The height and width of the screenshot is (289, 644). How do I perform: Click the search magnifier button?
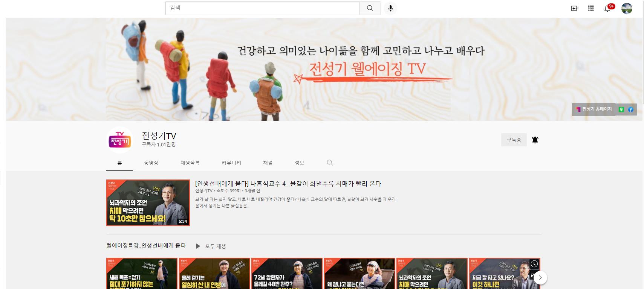[x=370, y=8]
